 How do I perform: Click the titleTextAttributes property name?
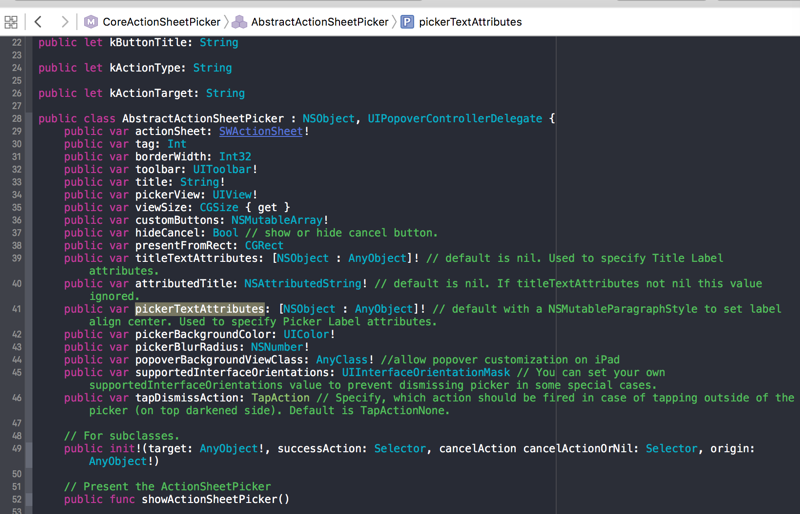pos(196,258)
